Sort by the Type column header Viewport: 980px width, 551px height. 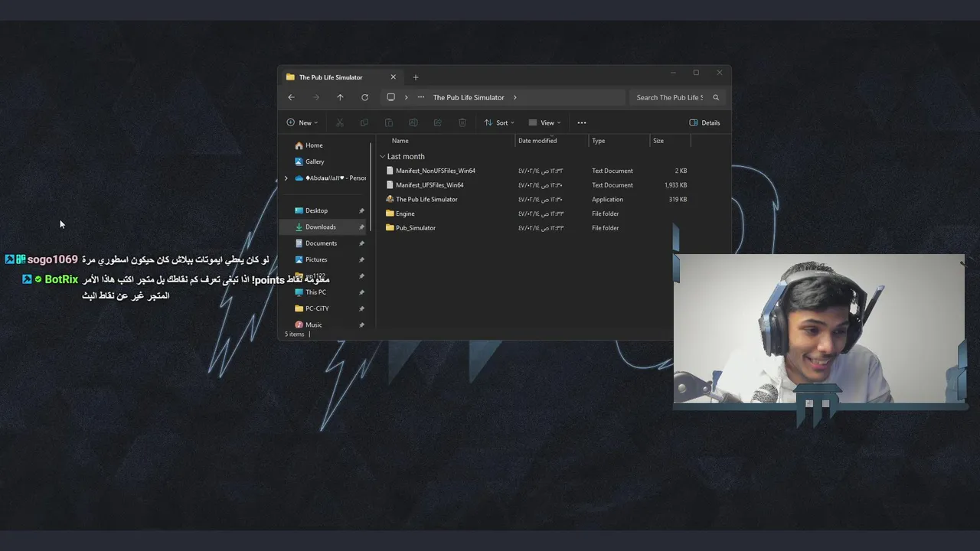pyautogui.click(x=599, y=141)
